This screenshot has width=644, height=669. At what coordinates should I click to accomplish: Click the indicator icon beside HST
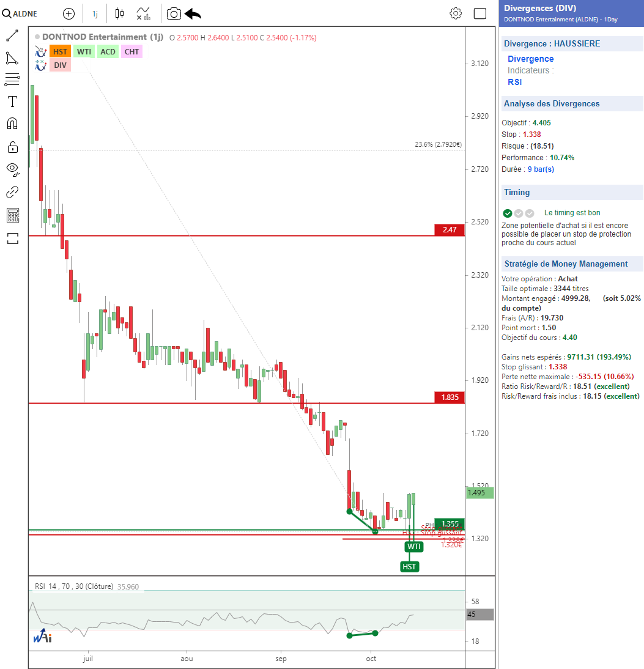pyautogui.click(x=40, y=51)
